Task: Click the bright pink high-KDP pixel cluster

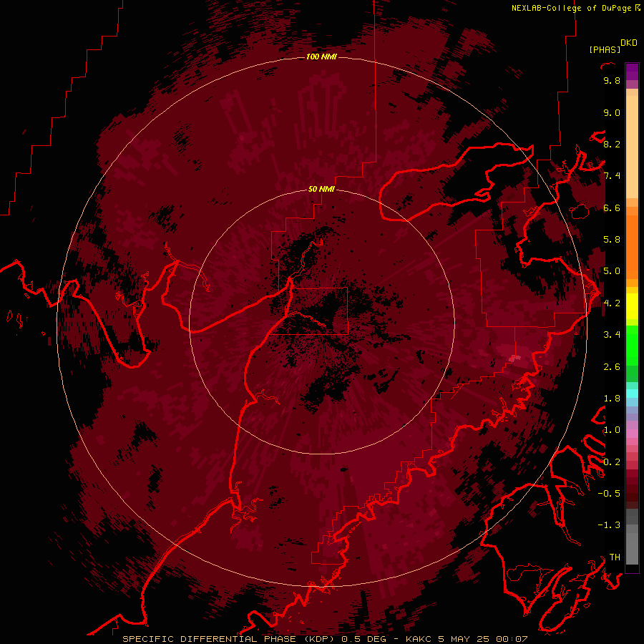Action: 513,358
